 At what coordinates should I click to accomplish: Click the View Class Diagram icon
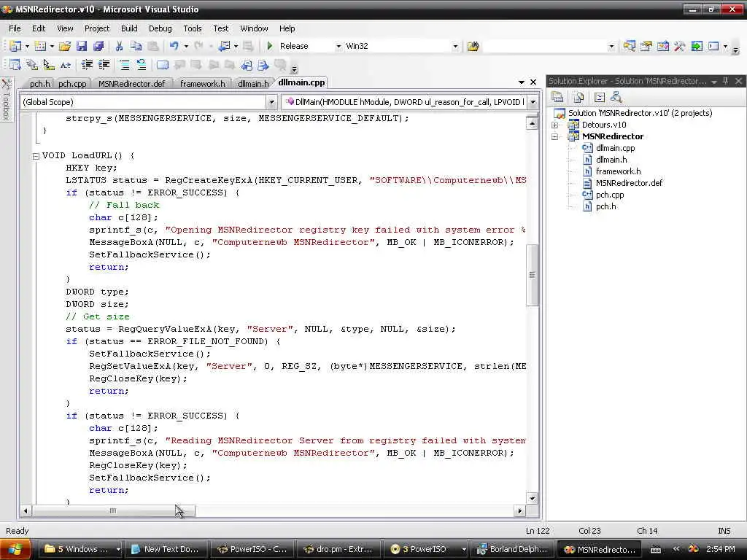pos(616,98)
